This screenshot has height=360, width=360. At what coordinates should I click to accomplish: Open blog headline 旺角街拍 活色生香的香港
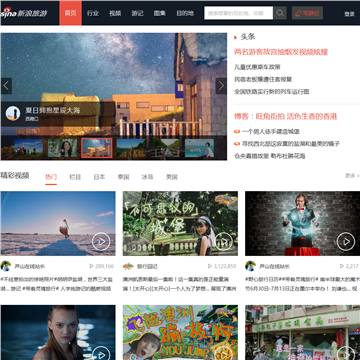[285, 116]
